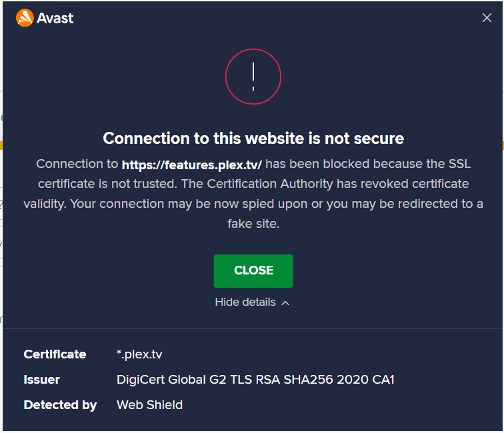Image resolution: width=504 pixels, height=433 pixels.
Task: Dismiss the dialog with the X icon
Action: tap(487, 18)
